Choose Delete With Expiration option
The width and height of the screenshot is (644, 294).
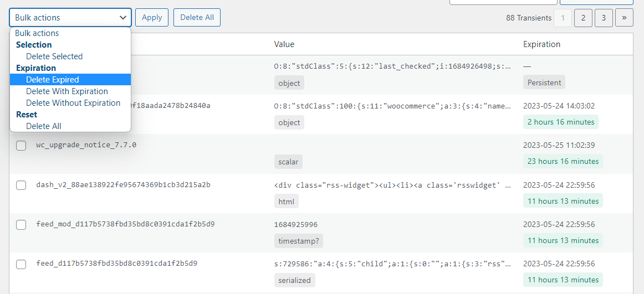coord(70,91)
